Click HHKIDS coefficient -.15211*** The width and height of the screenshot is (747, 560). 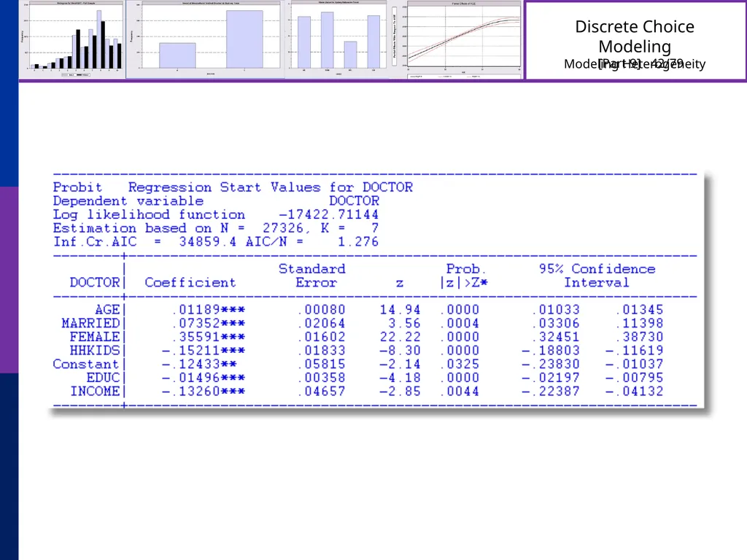click(x=204, y=351)
